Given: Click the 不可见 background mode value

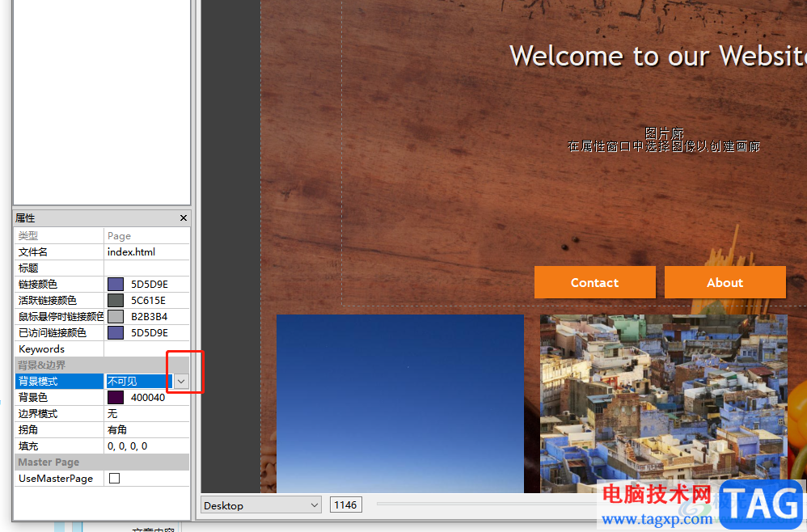Looking at the screenshot, I should 139,382.
